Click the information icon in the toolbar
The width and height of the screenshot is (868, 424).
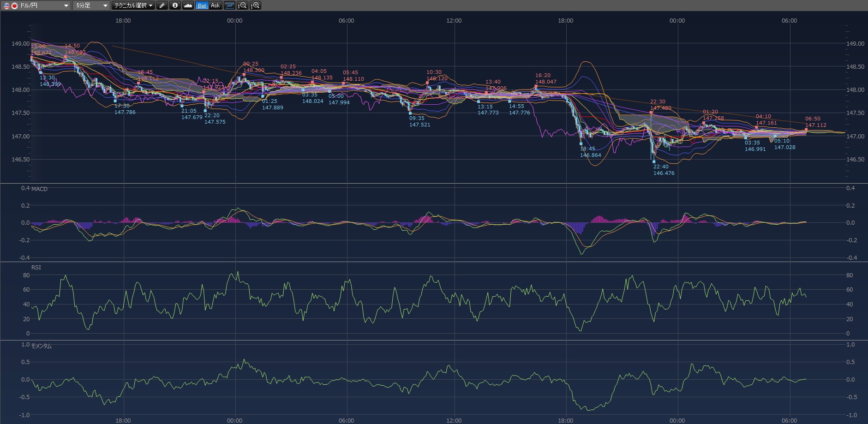pyautogui.click(x=175, y=6)
